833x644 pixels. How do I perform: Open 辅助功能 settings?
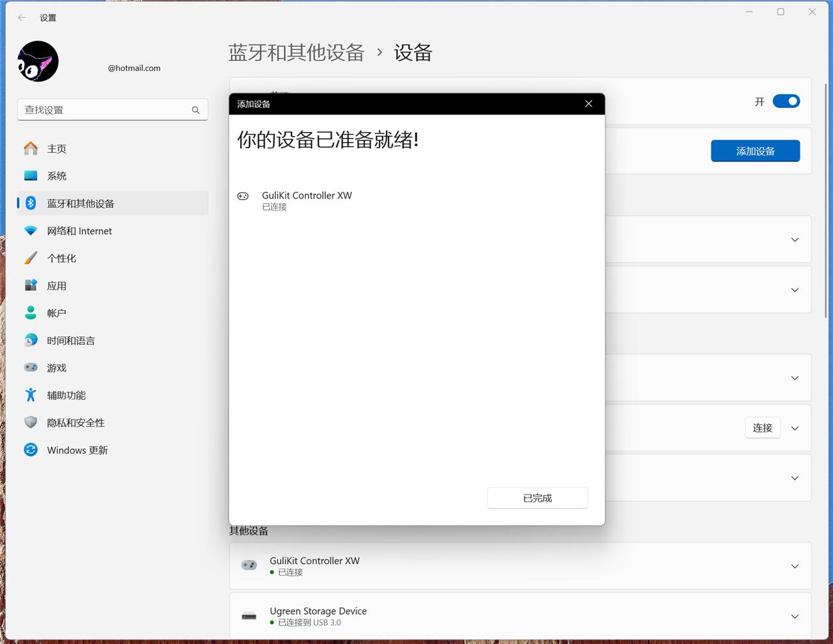pos(113,395)
